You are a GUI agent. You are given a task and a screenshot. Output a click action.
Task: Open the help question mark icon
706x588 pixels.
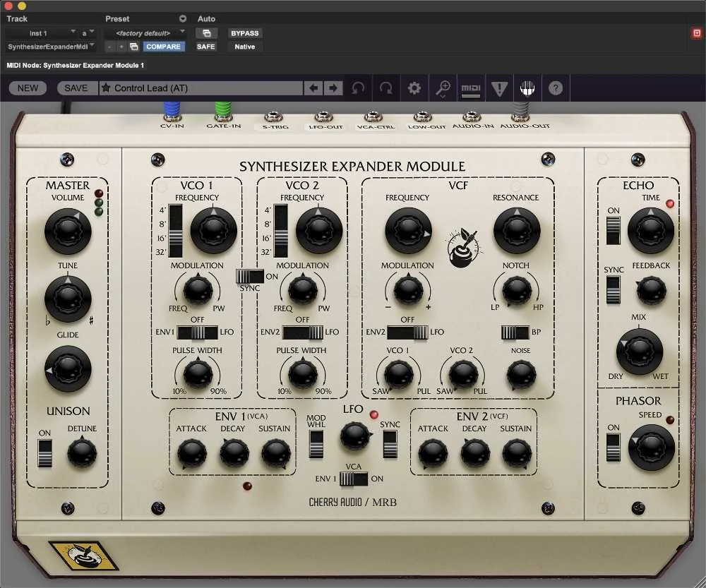(556, 88)
